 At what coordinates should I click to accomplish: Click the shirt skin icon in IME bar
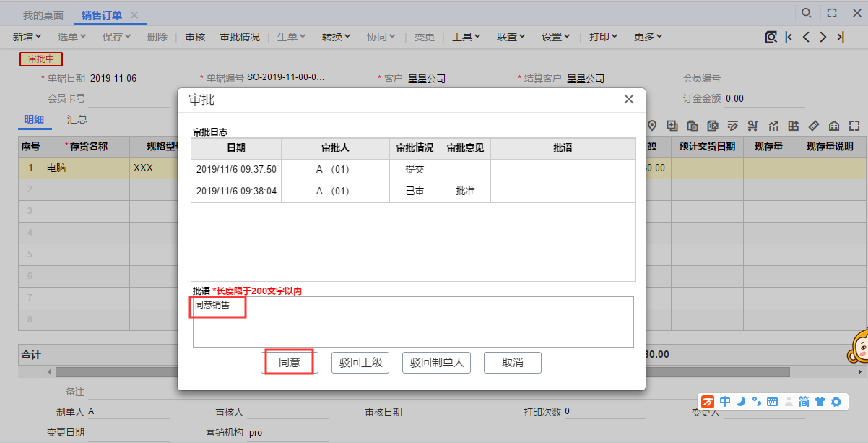tap(820, 402)
